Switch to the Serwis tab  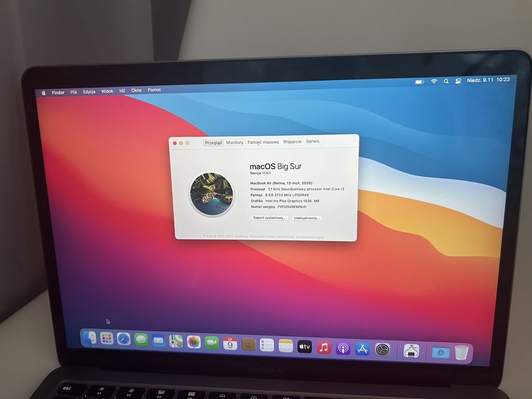click(312, 141)
